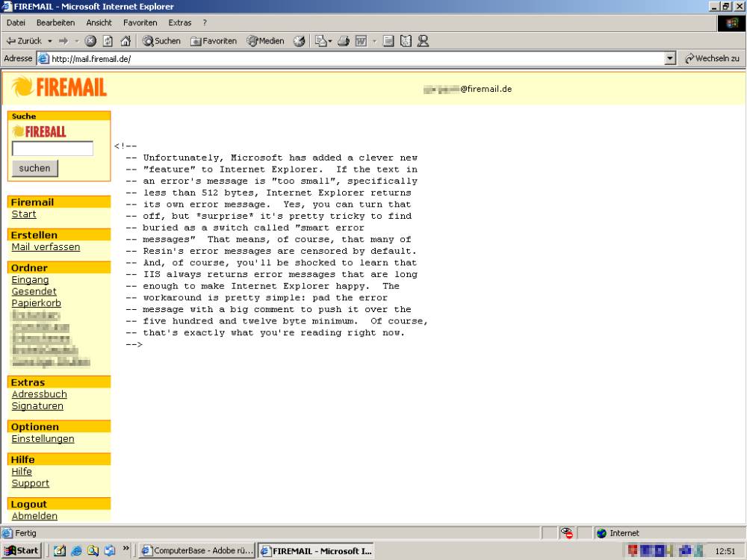Screen dimensions: 747x560
Task: Click the Internet zone status indicator
Action: click(618, 533)
